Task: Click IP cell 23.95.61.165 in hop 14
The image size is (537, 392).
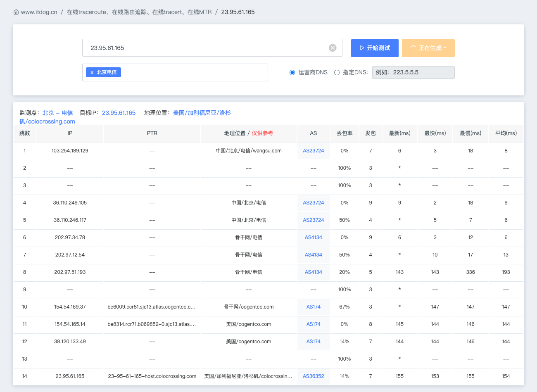Action: pos(70,376)
